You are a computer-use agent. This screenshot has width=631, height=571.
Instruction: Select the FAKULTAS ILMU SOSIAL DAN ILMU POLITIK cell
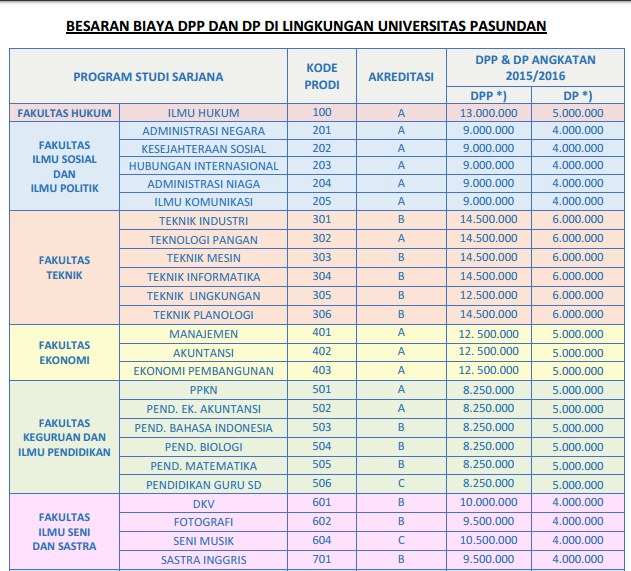(64, 166)
